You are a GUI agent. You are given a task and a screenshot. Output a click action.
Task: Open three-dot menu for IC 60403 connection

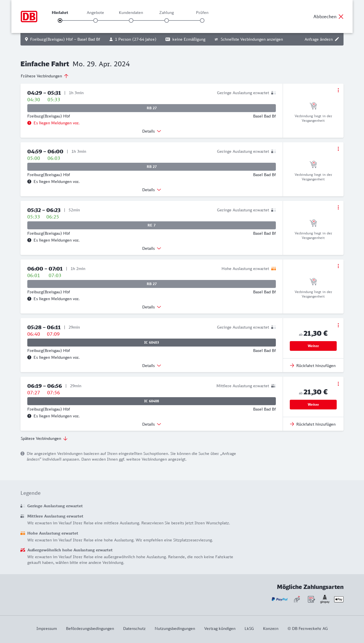click(x=338, y=325)
